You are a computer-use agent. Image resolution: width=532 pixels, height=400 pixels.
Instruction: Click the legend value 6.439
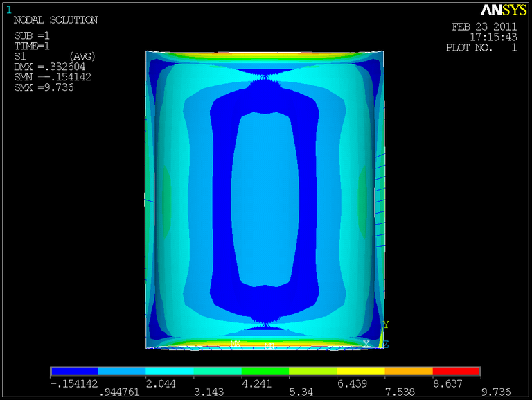tap(352, 383)
